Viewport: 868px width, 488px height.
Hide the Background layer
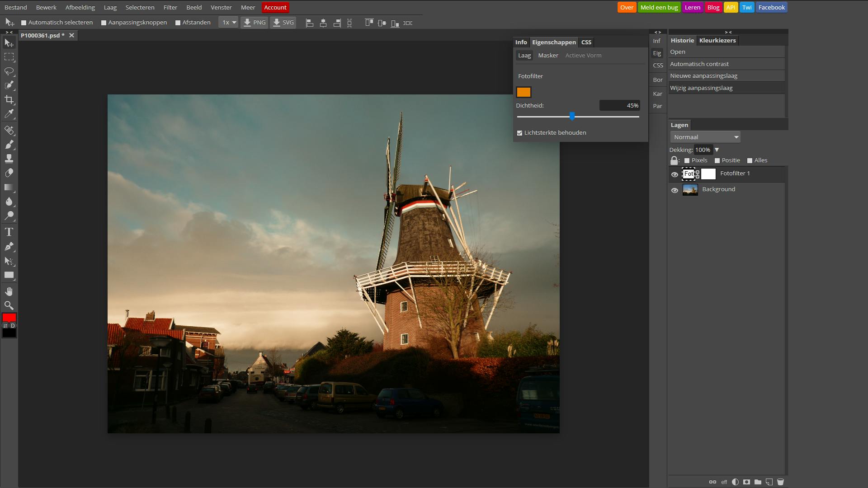coord(675,190)
